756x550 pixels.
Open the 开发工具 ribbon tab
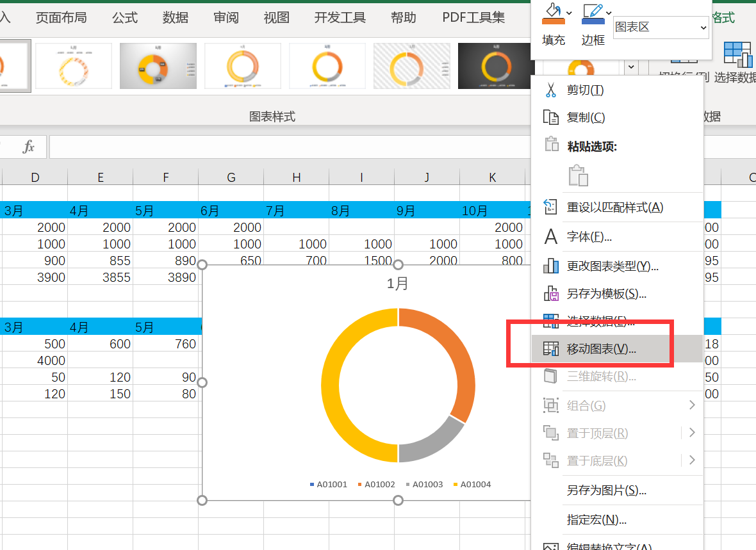pos(340,17)
